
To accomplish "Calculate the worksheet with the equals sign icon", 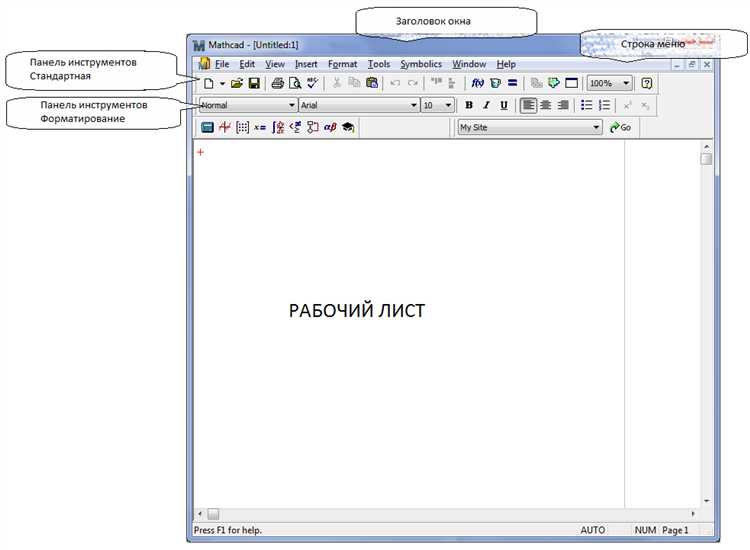I will tap(512, 83).
